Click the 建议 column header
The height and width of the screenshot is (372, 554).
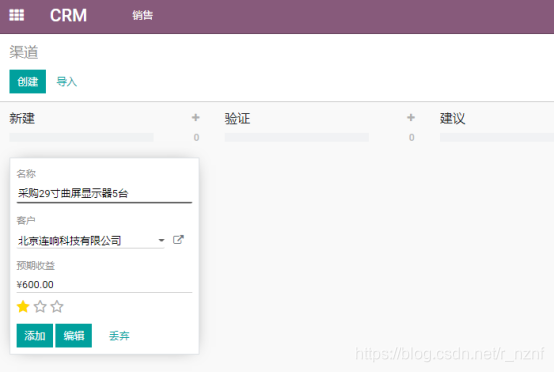[x=453, y=118]
